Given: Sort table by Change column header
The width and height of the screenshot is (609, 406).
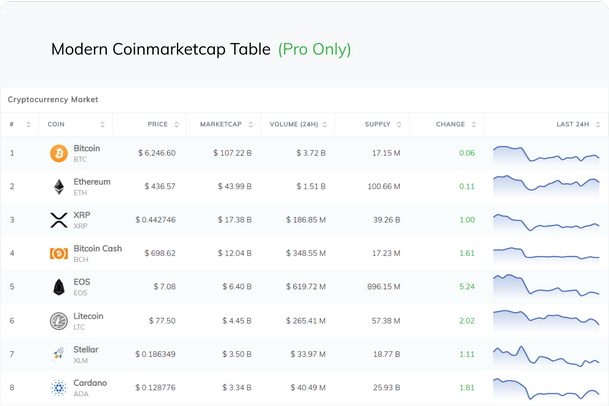Looking at the screenshot, I should (450, 125).
